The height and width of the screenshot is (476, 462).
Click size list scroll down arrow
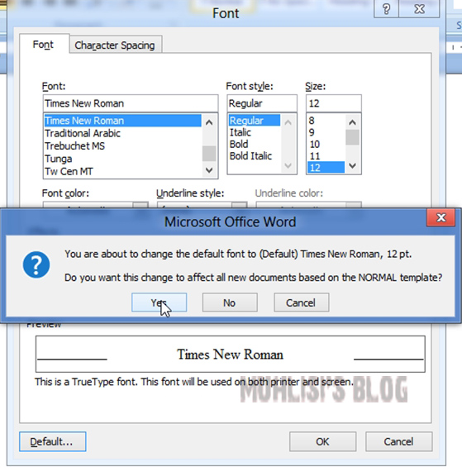[352, 166]
